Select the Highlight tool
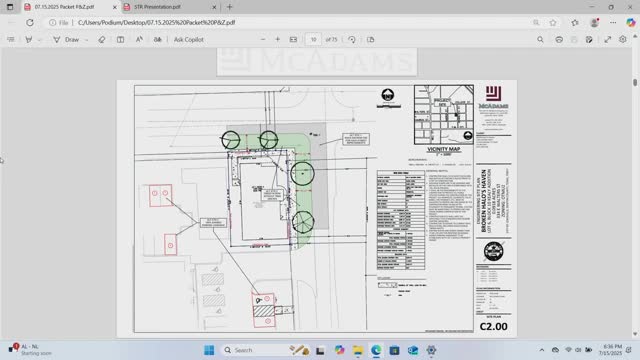 pos(29,40)
